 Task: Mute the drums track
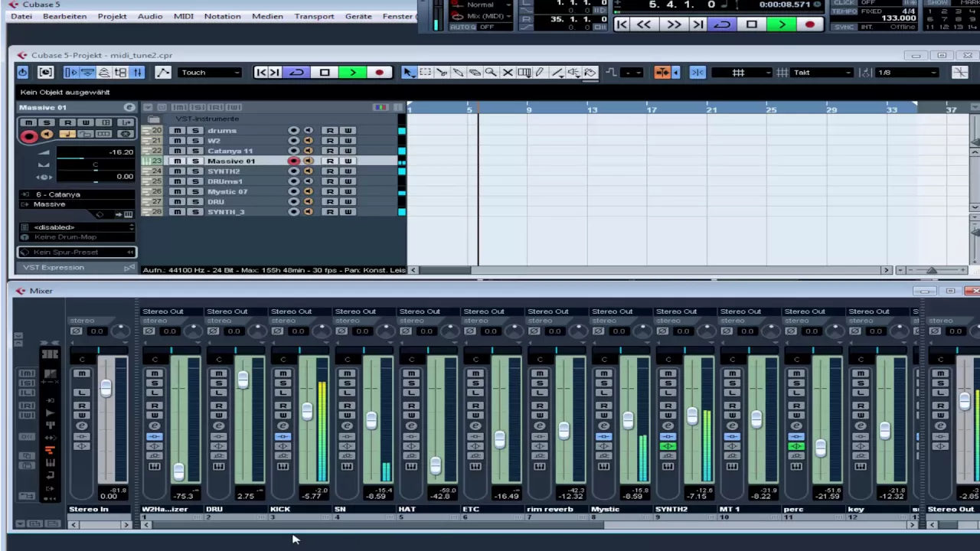tap(178, 131)
